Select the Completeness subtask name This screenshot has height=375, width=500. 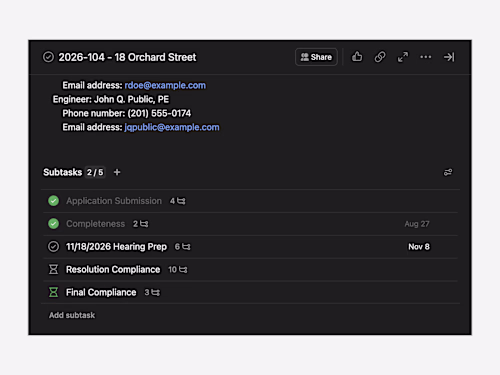pyautogui.click(x=96, y=224)
